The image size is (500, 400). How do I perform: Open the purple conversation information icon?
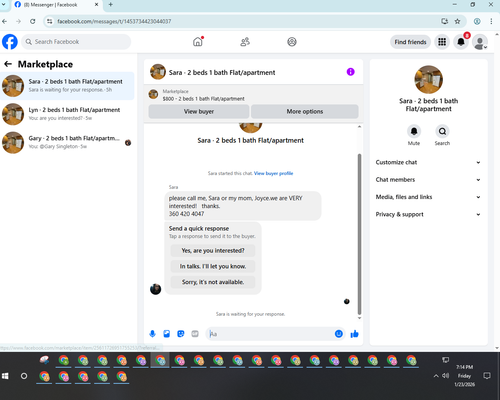pos(350,72)
